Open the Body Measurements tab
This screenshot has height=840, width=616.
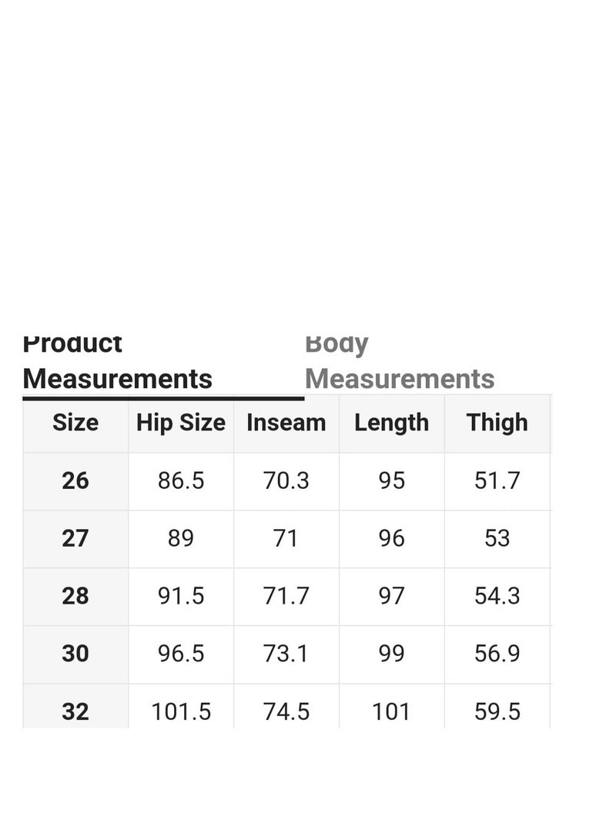point(400,362)
